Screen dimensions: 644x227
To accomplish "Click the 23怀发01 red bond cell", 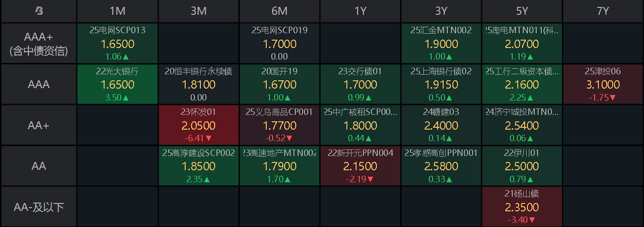I will (x=199, y=125).
